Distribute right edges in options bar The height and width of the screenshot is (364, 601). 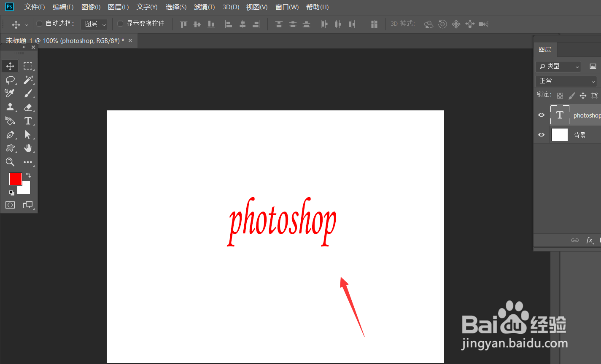pos(352,24)
